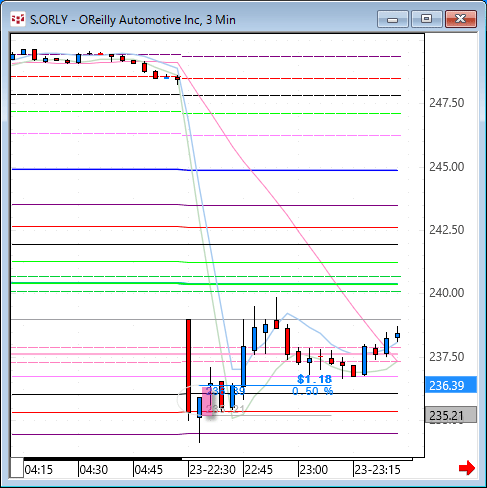Click the window title S.ORLY - OReilly Automotive
This screenshot has height=488, width=487.
click(133, 20)
